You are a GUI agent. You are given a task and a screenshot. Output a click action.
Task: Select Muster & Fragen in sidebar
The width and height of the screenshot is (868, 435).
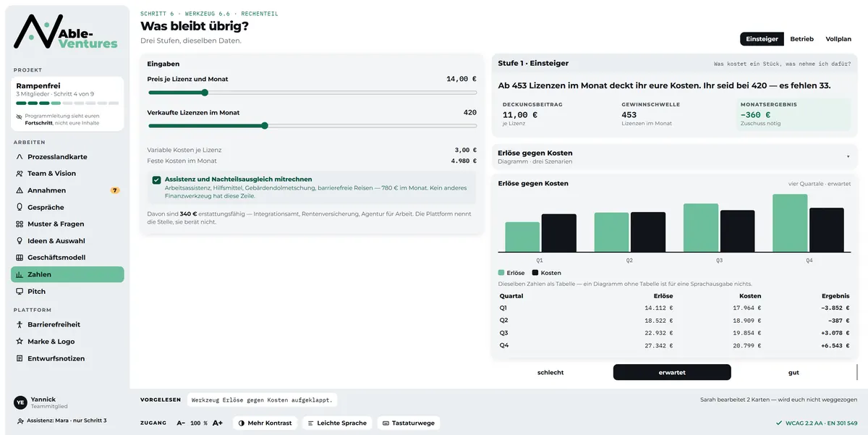click(x=67, y=224)
